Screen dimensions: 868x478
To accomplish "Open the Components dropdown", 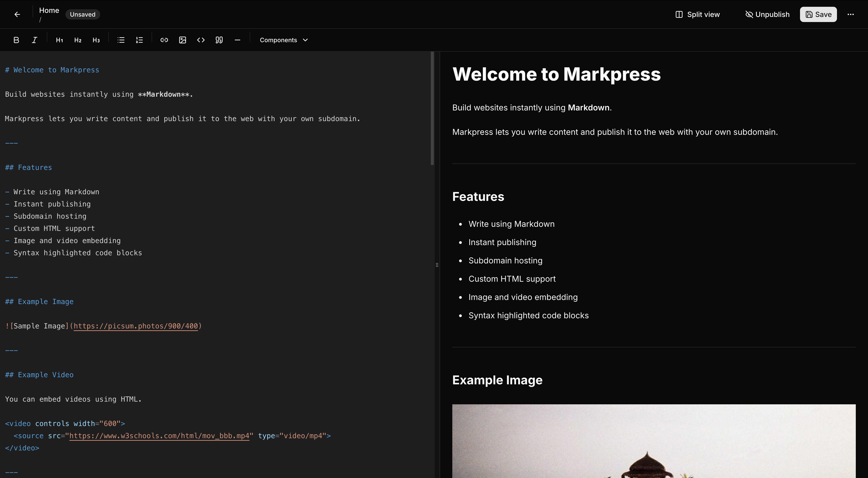I will coord(283,40).
